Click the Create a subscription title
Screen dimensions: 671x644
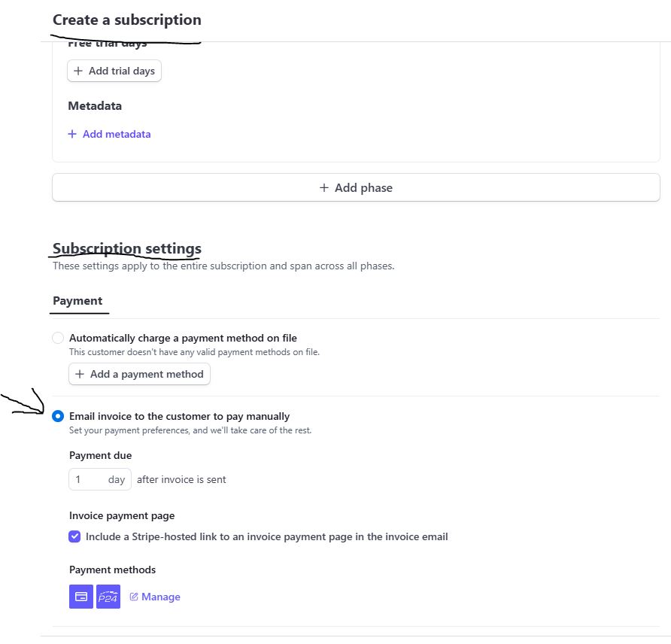(126, 20)
